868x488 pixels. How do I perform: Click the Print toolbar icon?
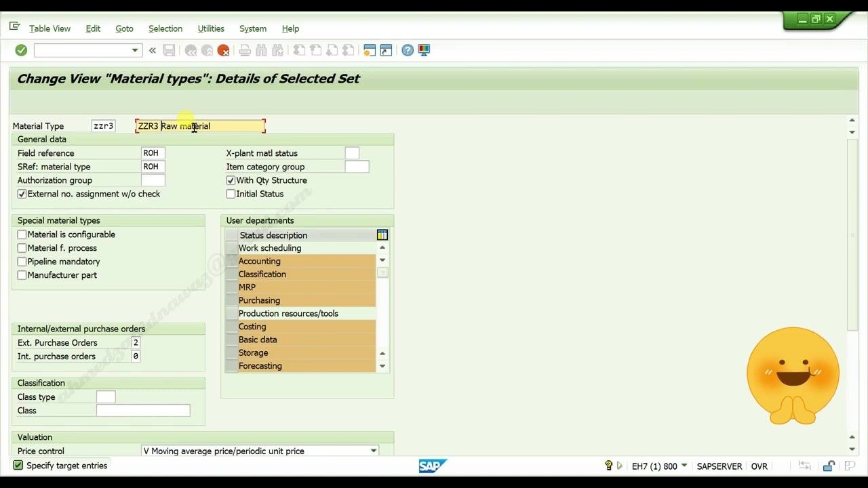[x=245, y=50]
